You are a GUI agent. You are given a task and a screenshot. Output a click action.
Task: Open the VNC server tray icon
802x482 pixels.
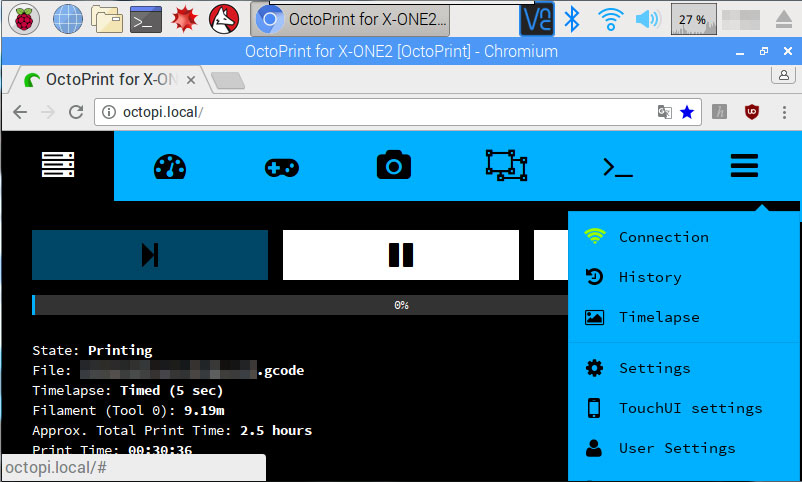click(537, 20)
